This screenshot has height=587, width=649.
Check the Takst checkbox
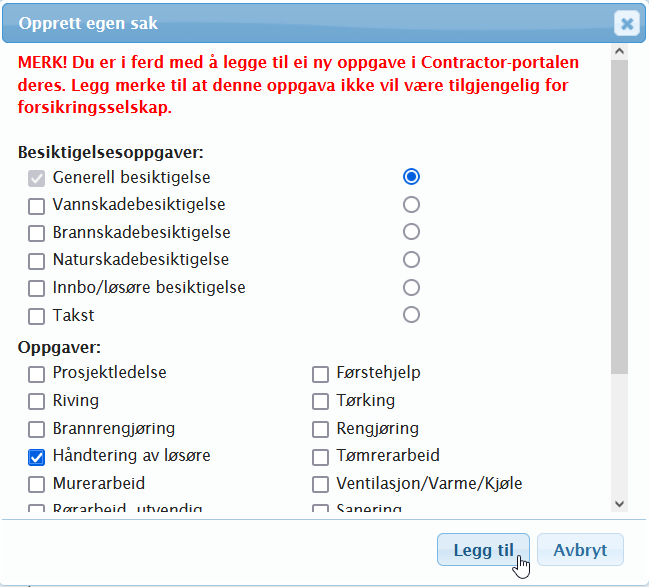(37, 317)
